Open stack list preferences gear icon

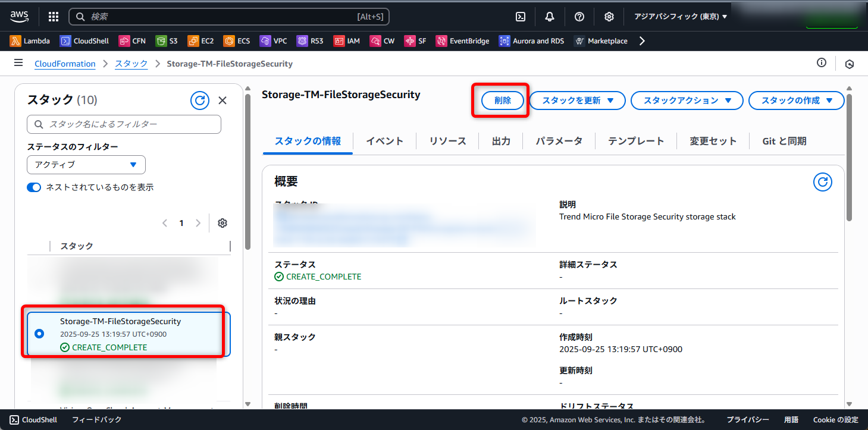[223, 223]
